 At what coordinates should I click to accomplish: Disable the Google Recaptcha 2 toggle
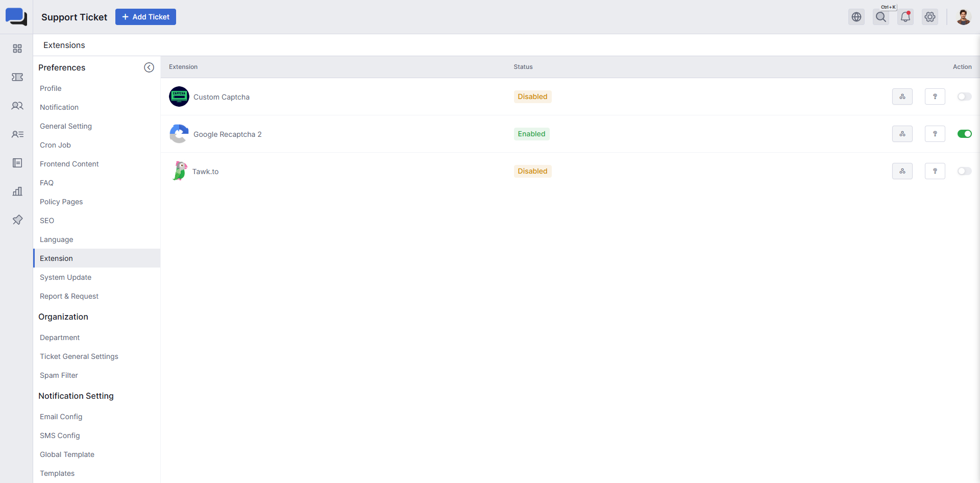(x=964, y=134)
